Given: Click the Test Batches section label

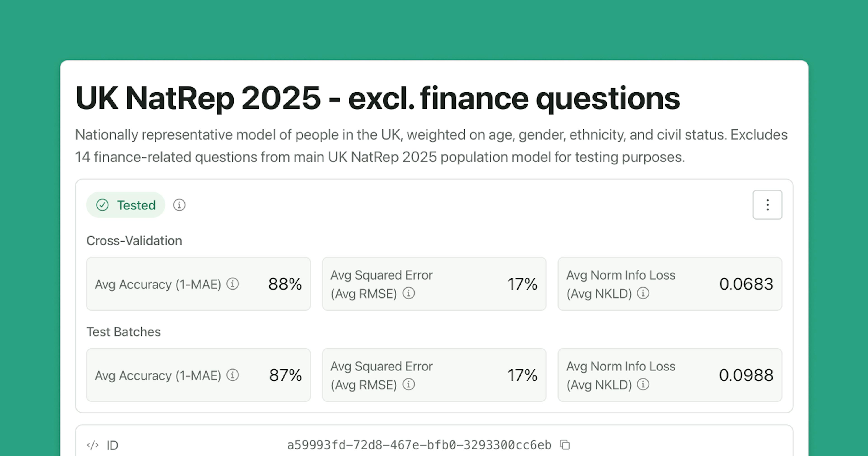Looking at the screenshot, I should tap(124, 332).
